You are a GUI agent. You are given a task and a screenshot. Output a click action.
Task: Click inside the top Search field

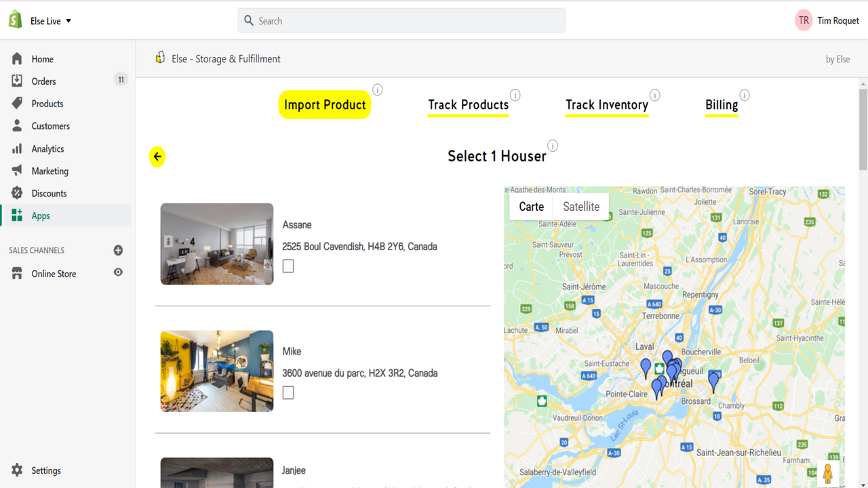(x=401, y=20)
